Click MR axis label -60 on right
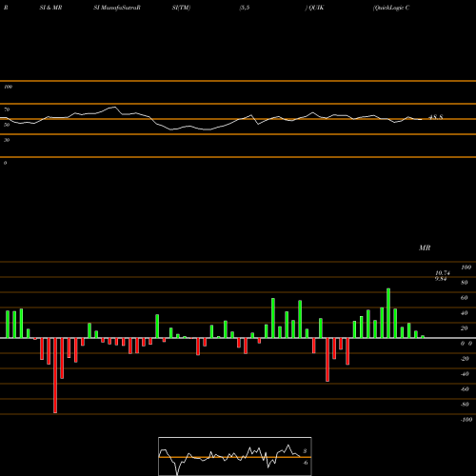The image size is (476, 476). pos(465,389)
